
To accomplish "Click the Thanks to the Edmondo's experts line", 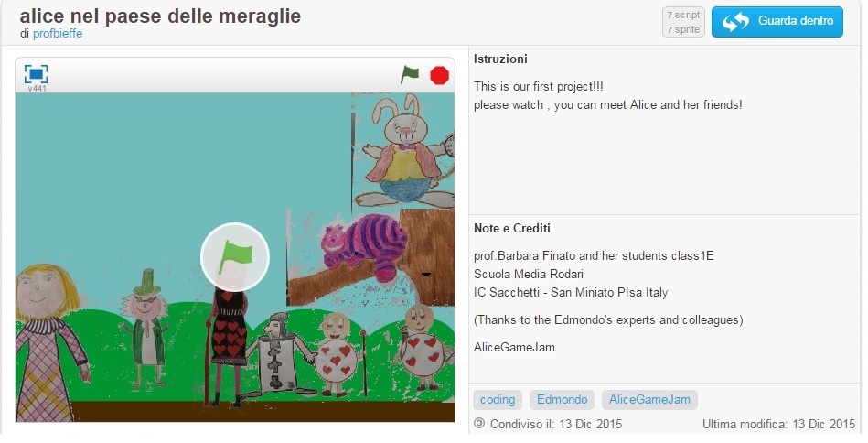I will pos(608,319).
